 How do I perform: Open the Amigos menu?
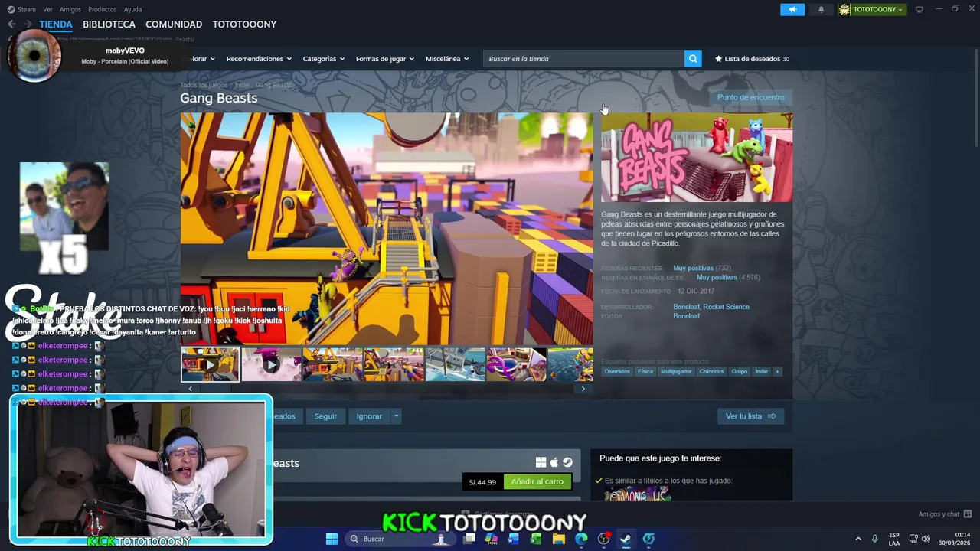point(70,9)
